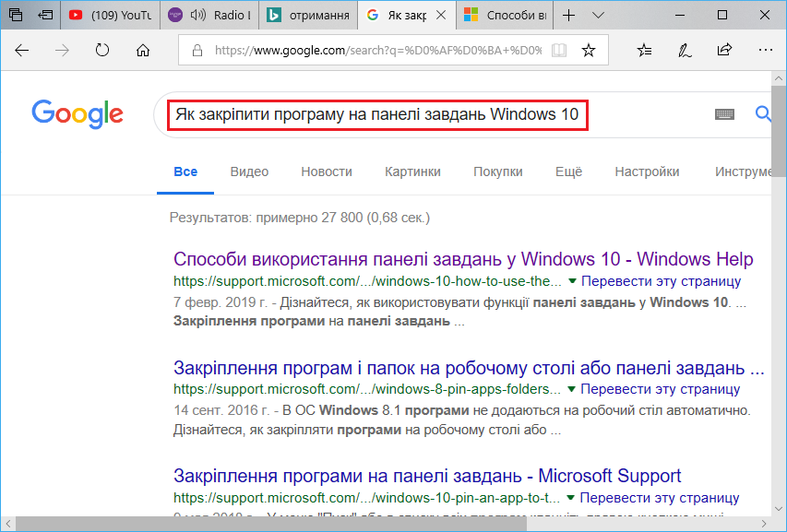Screen dimensions: 787x532
Task: Close the Google Як закр tab
Action: click(441, 15)
